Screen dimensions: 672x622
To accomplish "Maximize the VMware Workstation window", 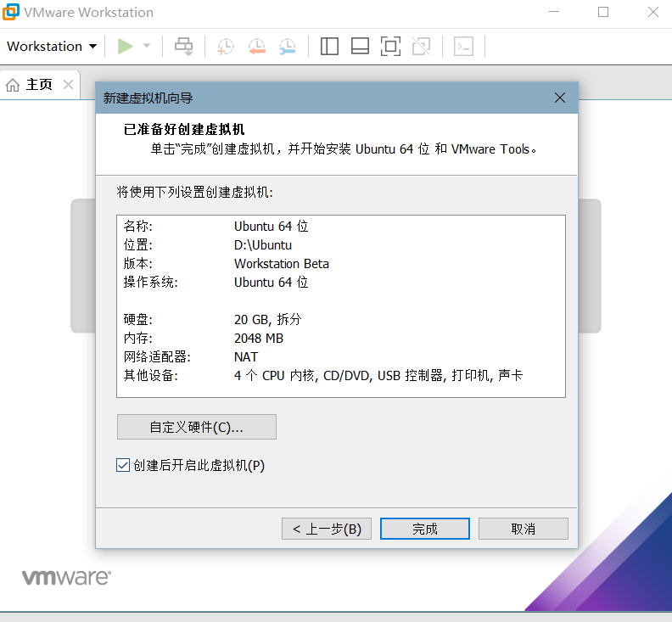I will (x=603, y=12).
